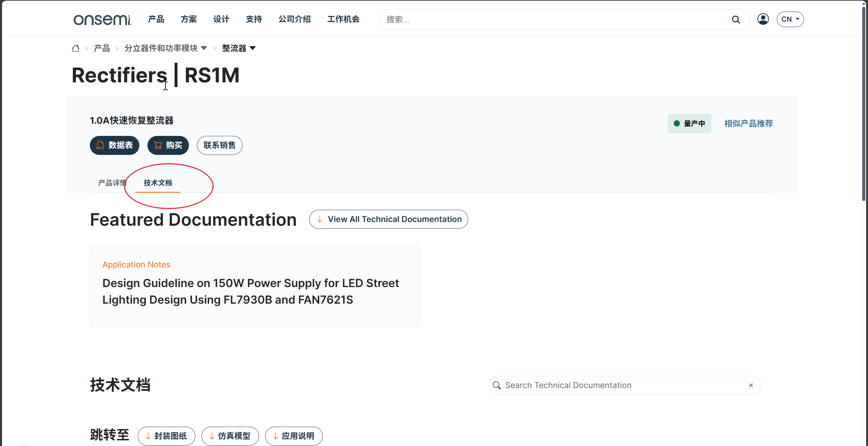Click the 联系销售 button
This screenshot has height=446, width=868.
pos(220,145)
